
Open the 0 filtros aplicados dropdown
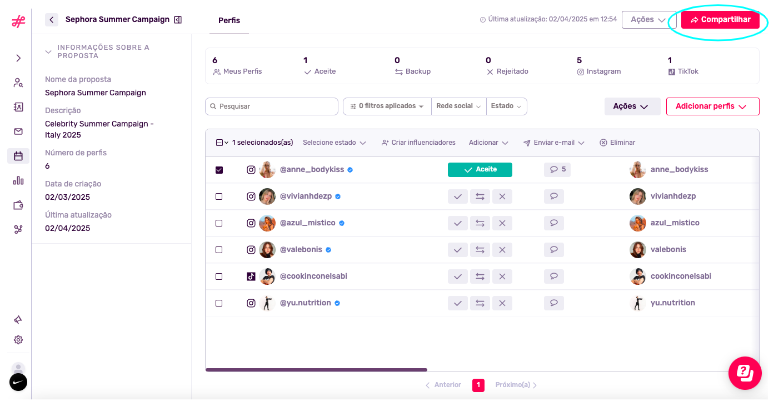click(x=387, y=106)
